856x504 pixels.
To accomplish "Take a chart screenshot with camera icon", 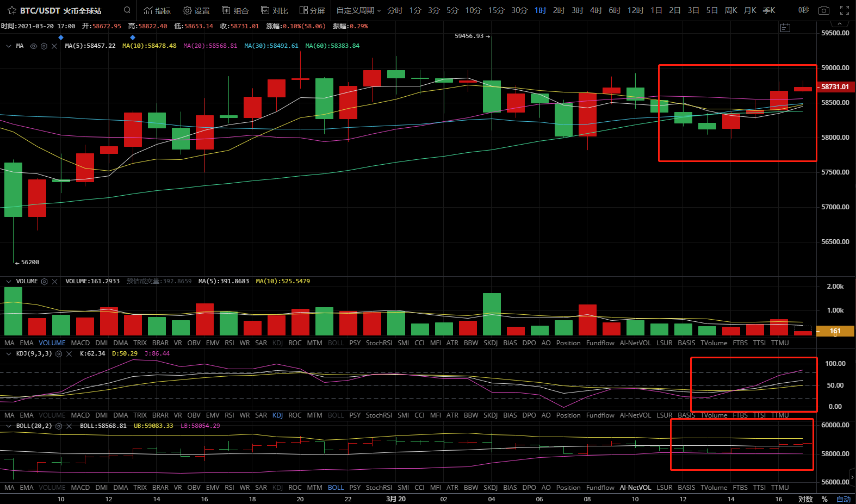I will coord(824,10).
